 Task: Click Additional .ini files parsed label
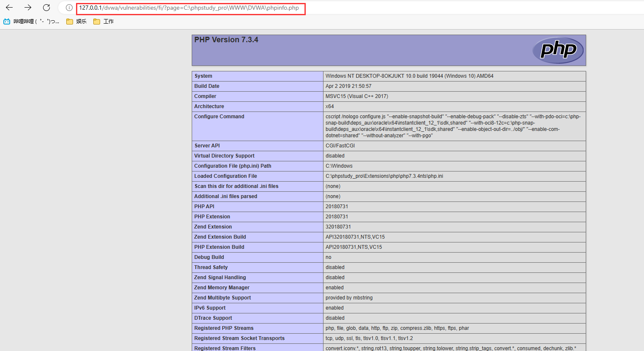pyautogui.click(x=226, y=196)
